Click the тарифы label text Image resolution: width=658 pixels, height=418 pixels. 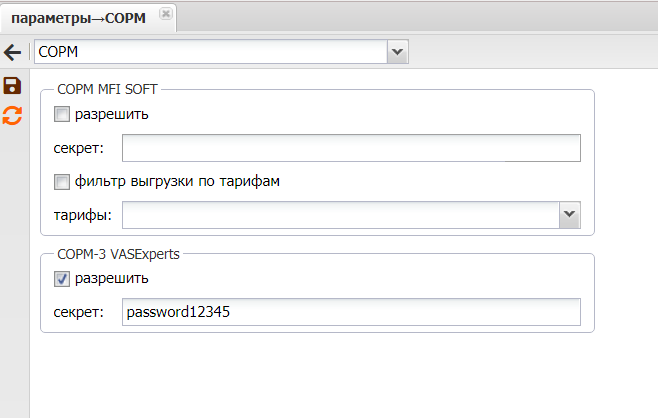click(82, 215)
